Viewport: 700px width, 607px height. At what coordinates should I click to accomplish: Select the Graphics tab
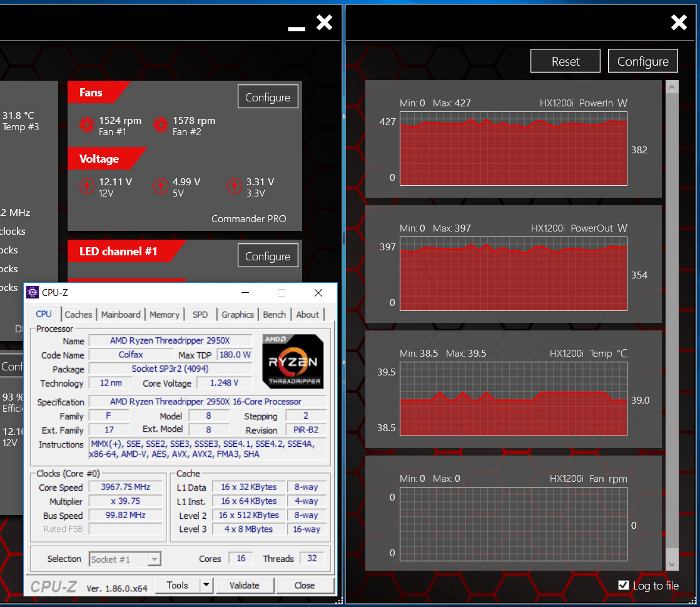pyautogui.click(x=238, y=314)
